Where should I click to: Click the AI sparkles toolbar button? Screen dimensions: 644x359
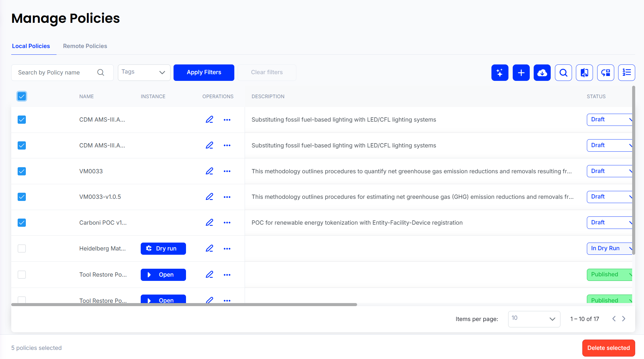click(x=500, y=73)
